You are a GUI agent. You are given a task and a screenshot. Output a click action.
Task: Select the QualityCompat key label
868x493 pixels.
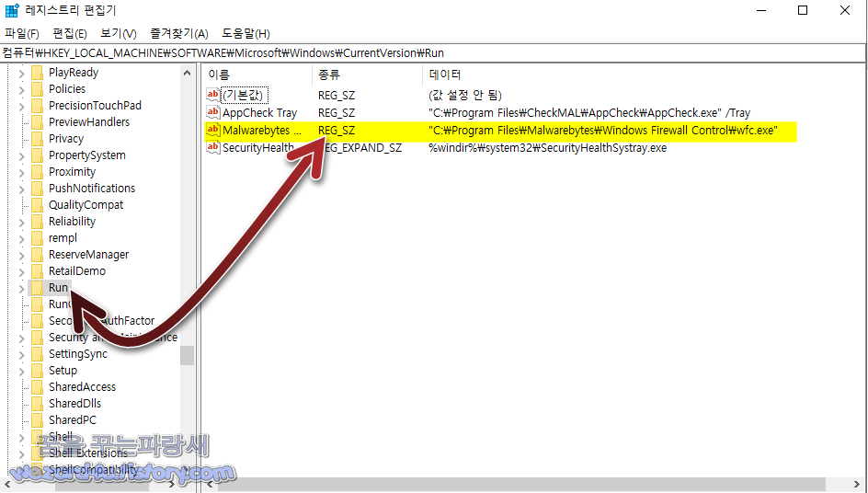click(86, 205)
